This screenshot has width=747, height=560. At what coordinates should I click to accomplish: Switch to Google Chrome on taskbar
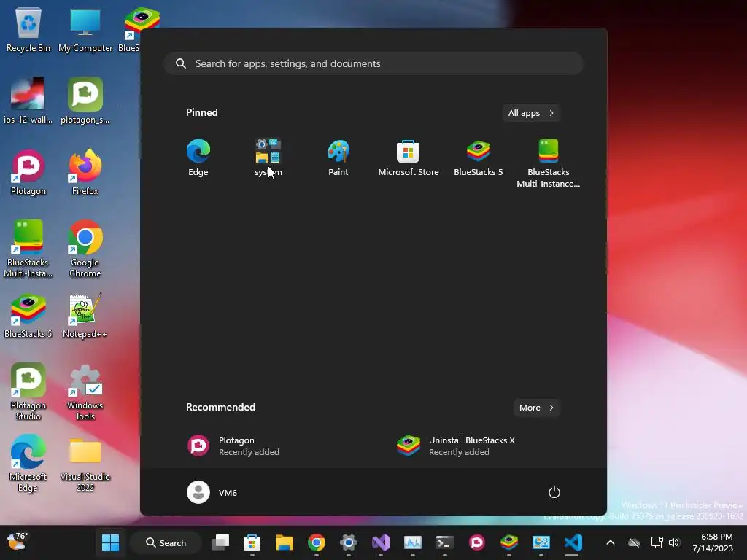point(317,542)
